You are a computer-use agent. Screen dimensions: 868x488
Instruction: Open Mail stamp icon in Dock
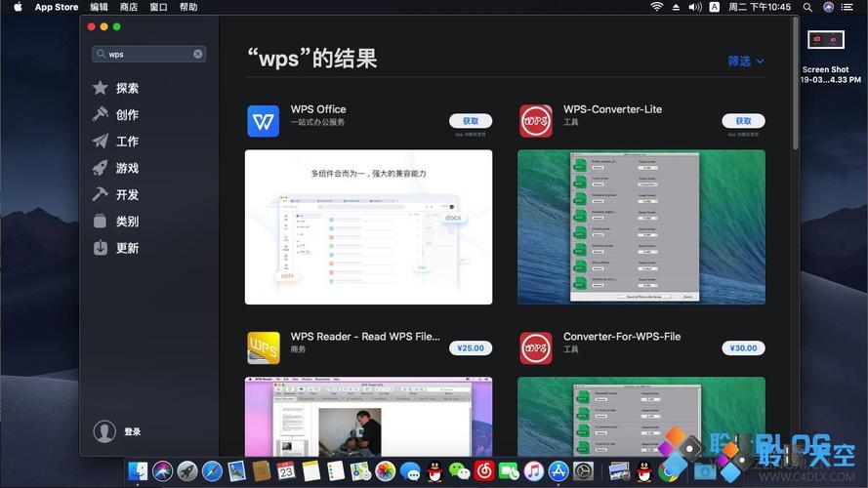point(237,471)
